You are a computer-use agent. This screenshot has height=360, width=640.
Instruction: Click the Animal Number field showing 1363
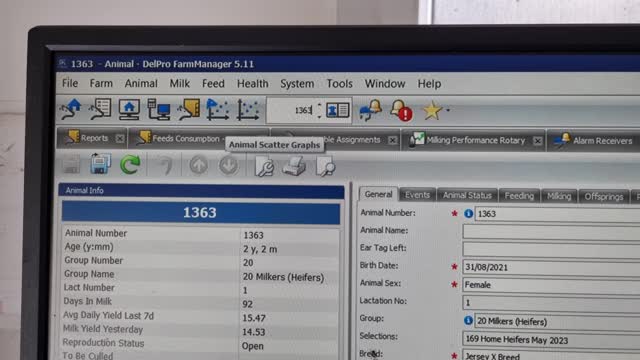tap(558, 214)
